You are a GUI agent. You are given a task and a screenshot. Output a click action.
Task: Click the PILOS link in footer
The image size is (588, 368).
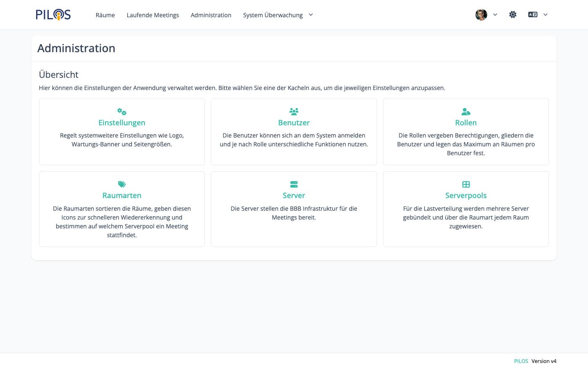[521, 361]
